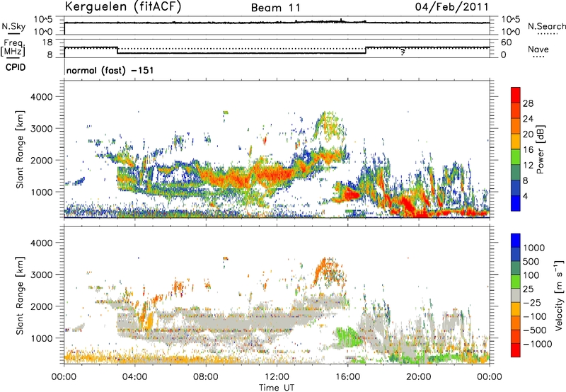Click the light green 12–16 dB Power color segment
The height and width of the screenshot is (392, 566).
[x=516, y=157]
